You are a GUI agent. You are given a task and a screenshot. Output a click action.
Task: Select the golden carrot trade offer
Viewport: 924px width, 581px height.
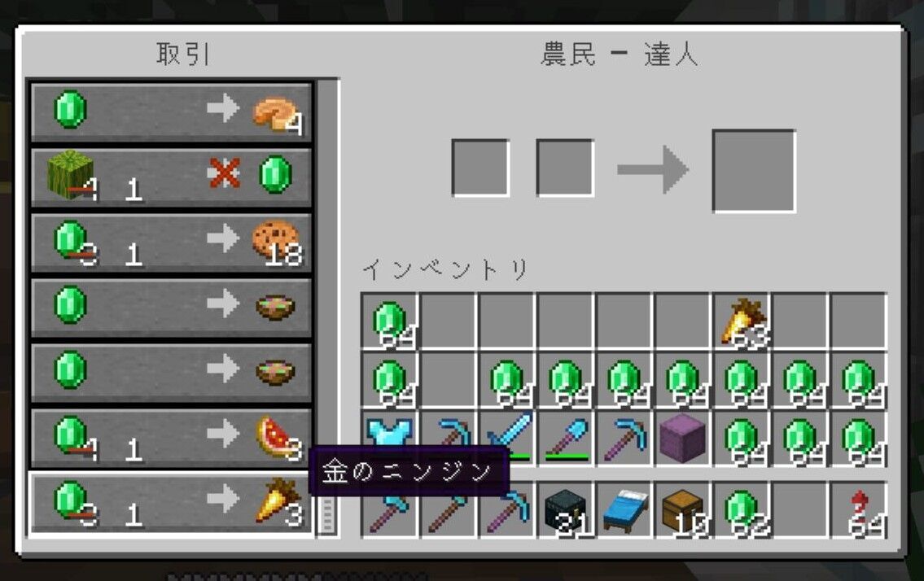coord(171,504)
